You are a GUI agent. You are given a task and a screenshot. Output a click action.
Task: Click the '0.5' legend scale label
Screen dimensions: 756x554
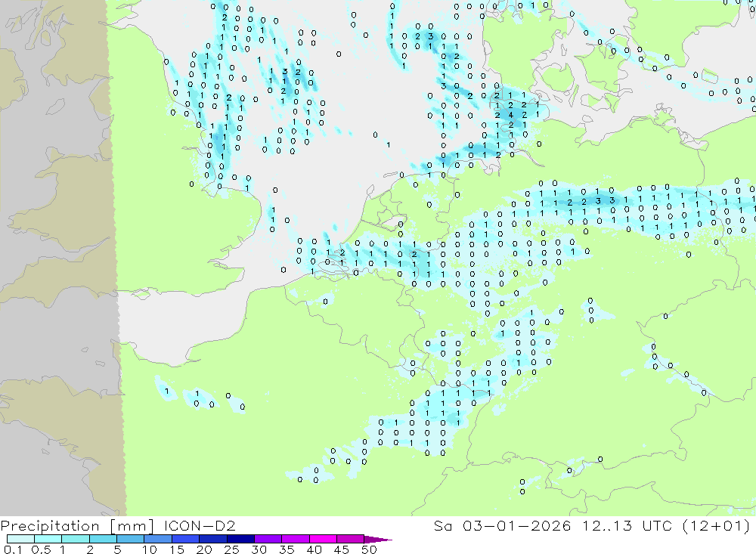point(41,549)
